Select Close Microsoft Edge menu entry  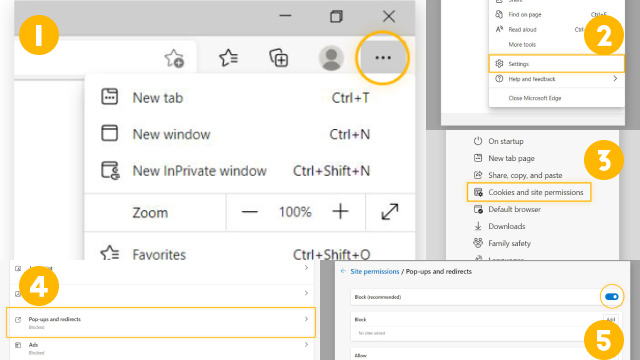click(556, 98)
